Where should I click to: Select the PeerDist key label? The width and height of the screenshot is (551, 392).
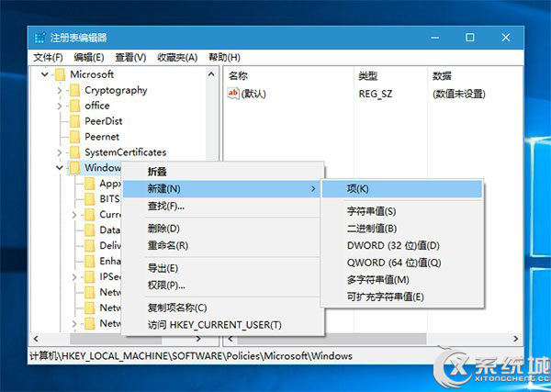(104, 121)
